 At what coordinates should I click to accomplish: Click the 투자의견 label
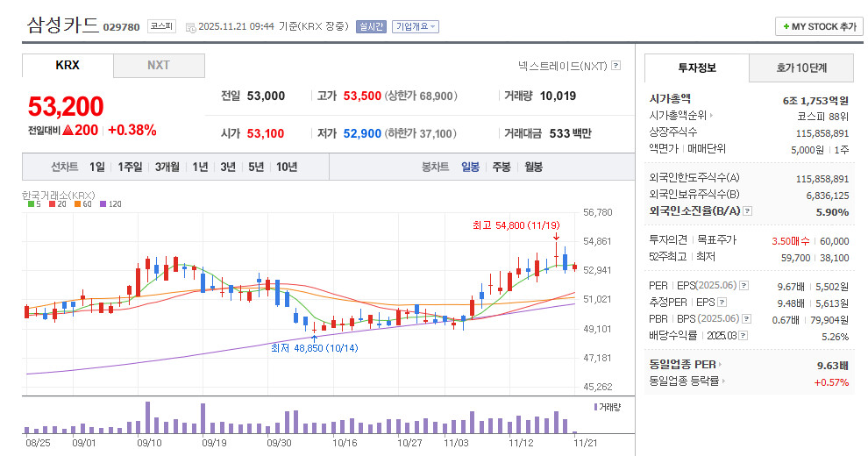668,239
